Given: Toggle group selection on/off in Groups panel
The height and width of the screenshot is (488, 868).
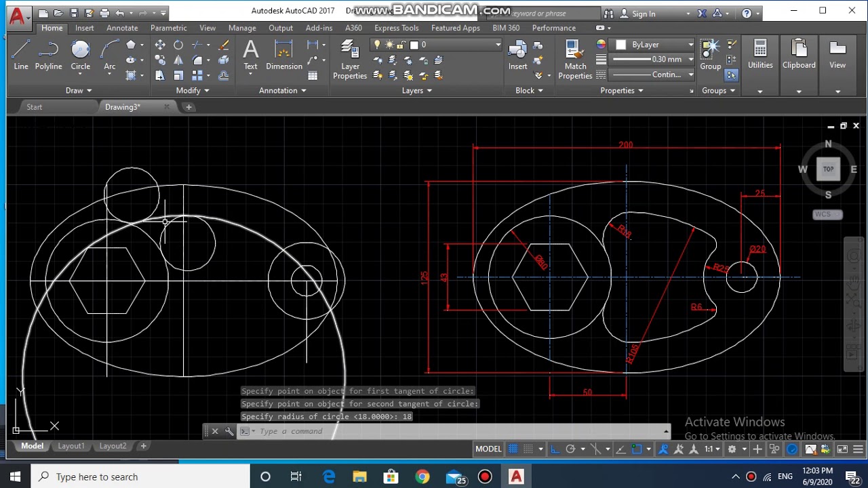Looking at the screenshot, I should [x=731, y=75].
